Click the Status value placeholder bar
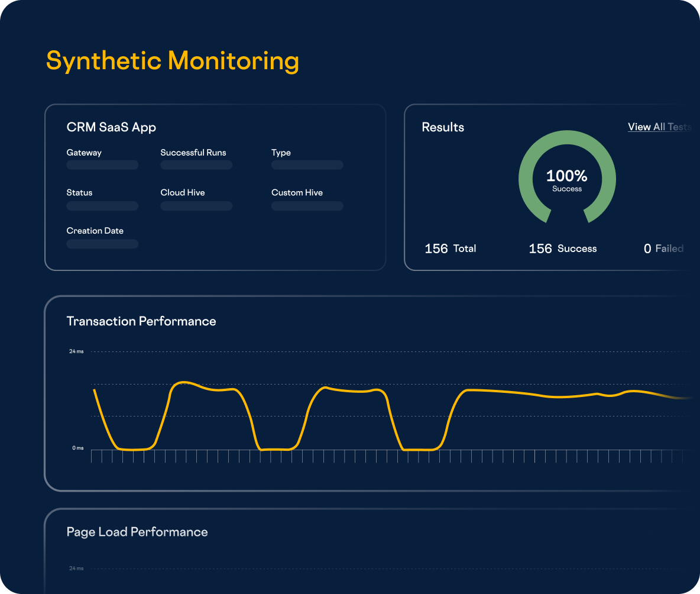 (x=102, y=206)
